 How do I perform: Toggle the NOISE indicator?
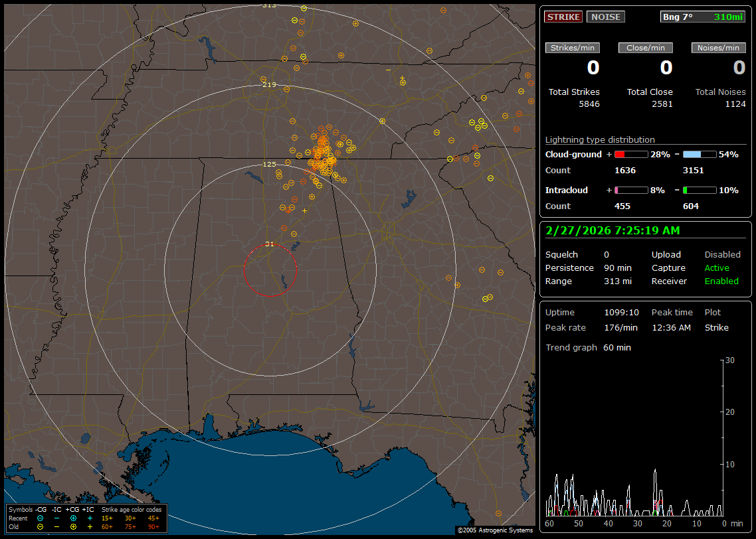[605, 17]
